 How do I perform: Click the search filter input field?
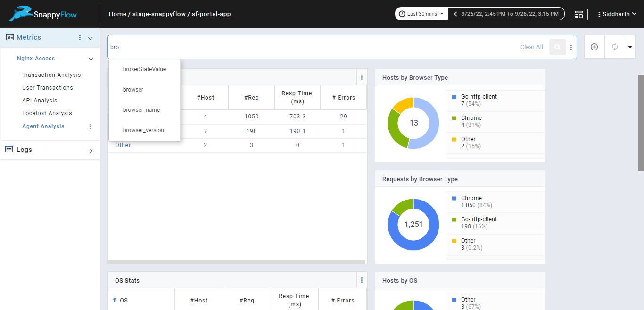pyautogui.click(x=311, y=47)
